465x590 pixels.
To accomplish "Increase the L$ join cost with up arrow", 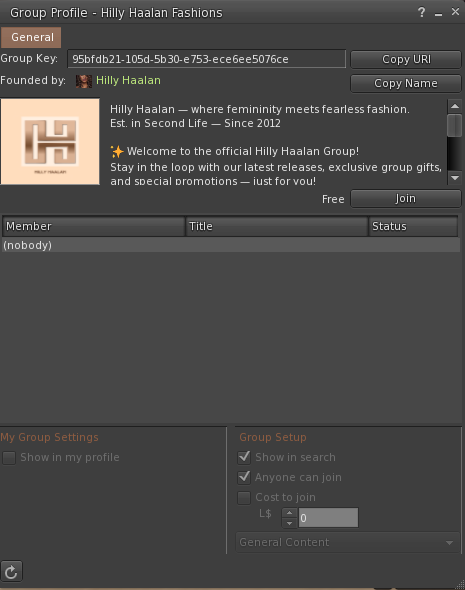I will point(289,513).
